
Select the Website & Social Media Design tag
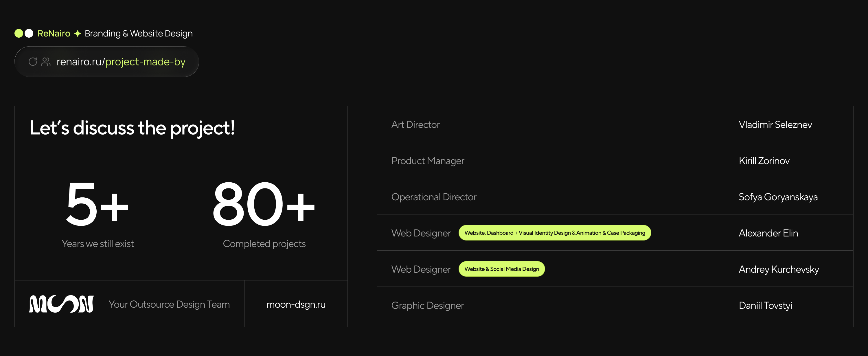pyautogui.click(x=501, y=269)
